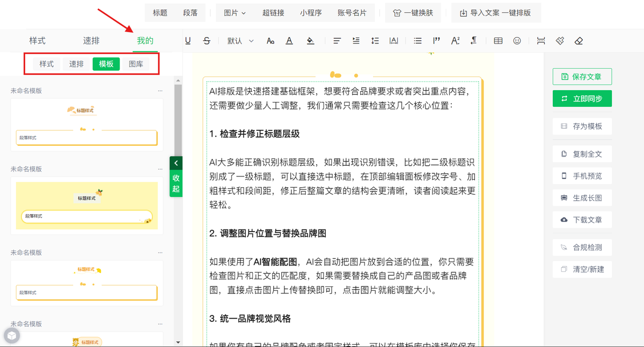
Task: Select the 速排 sub-tab under 我的
Action: (76, 64)
